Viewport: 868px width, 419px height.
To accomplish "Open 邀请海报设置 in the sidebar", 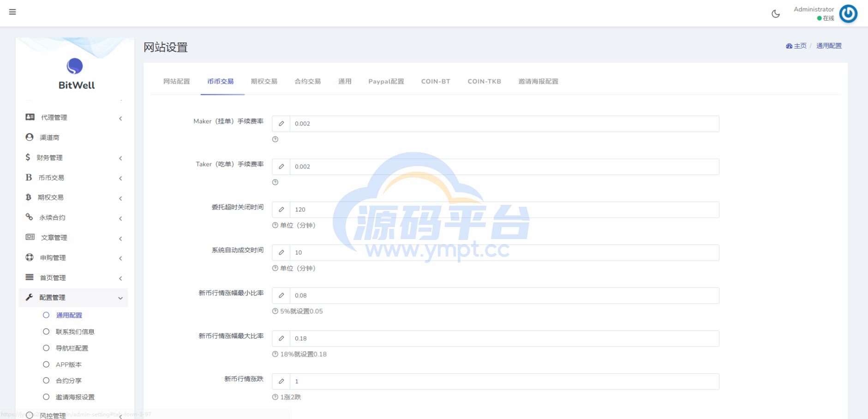I will pos(75,397).
